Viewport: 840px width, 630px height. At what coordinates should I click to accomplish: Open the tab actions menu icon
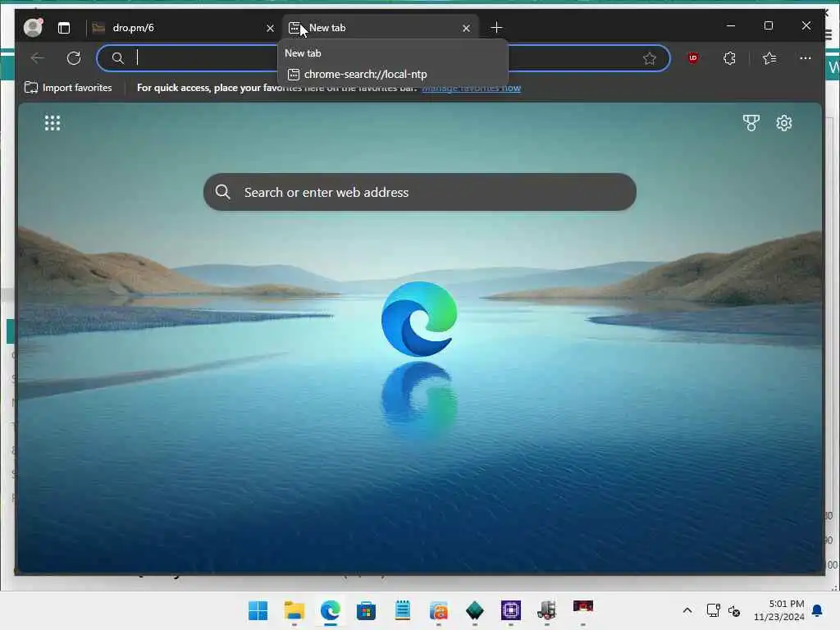(64, 28)
